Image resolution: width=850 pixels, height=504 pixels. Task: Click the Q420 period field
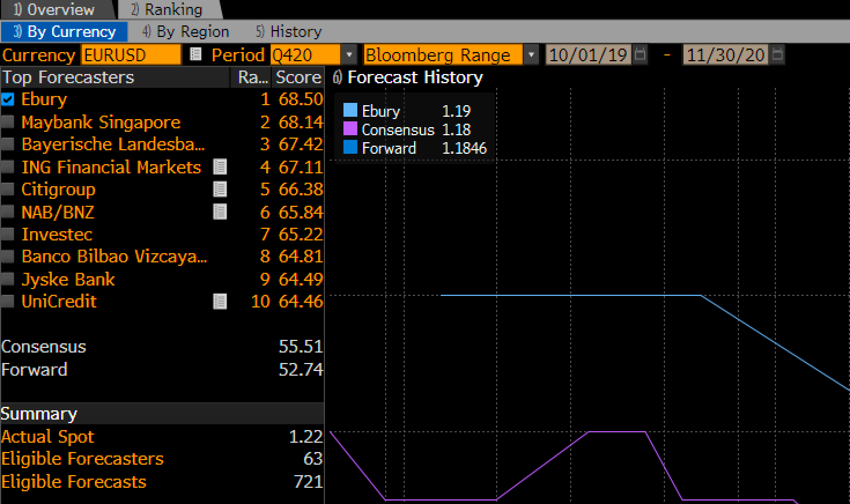pos(305,55)
